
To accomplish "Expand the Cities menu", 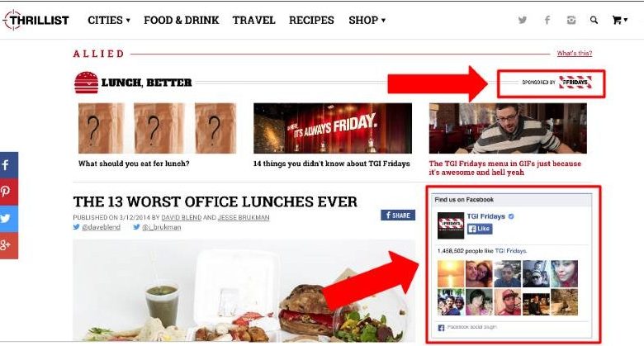I will [109, 20].
